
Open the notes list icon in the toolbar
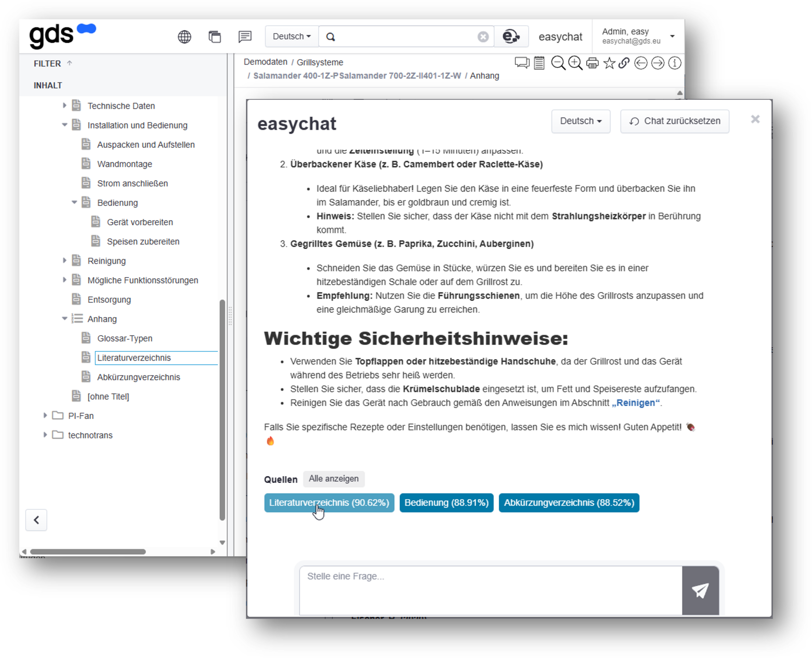[x=539, y=63]
